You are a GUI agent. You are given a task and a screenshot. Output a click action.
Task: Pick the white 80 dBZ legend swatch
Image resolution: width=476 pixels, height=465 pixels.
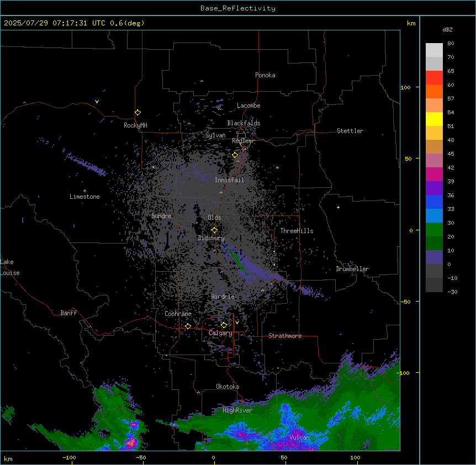tap(434, 50)
